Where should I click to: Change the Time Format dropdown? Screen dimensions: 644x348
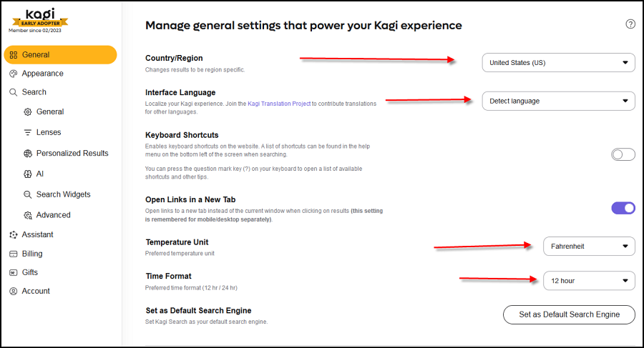pyautogui.click(x=588, y=281)
